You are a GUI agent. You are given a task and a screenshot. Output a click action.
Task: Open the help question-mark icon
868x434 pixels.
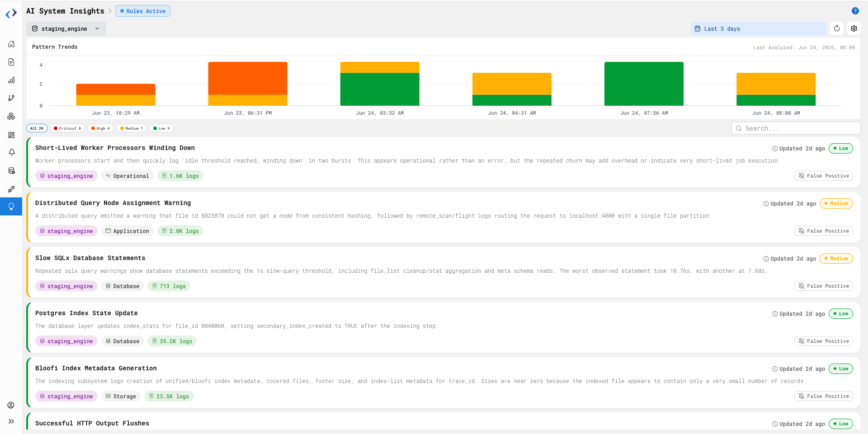pyautogui.click(x=855, y=11)
